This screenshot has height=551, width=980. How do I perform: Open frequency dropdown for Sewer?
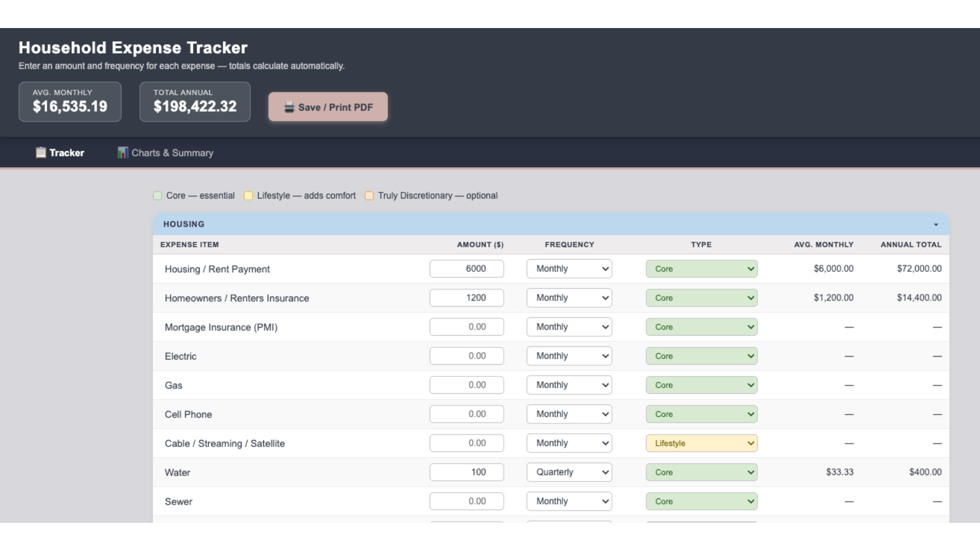point(569,502)
